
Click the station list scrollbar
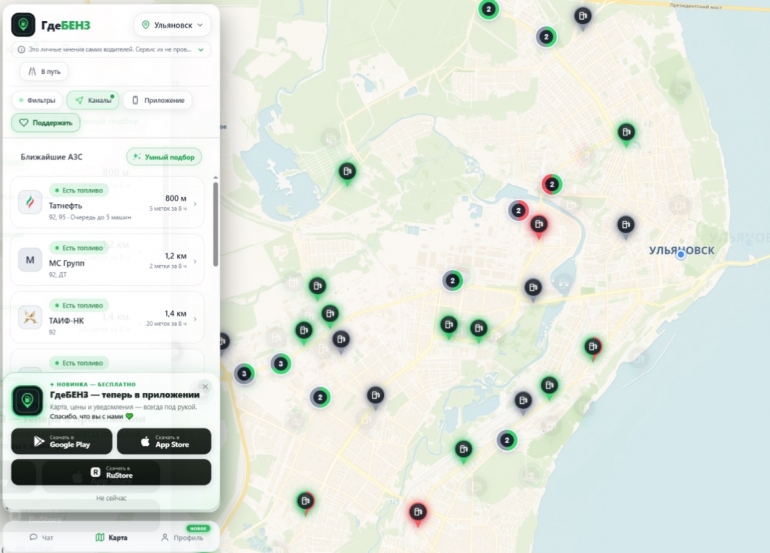[216, 224]
